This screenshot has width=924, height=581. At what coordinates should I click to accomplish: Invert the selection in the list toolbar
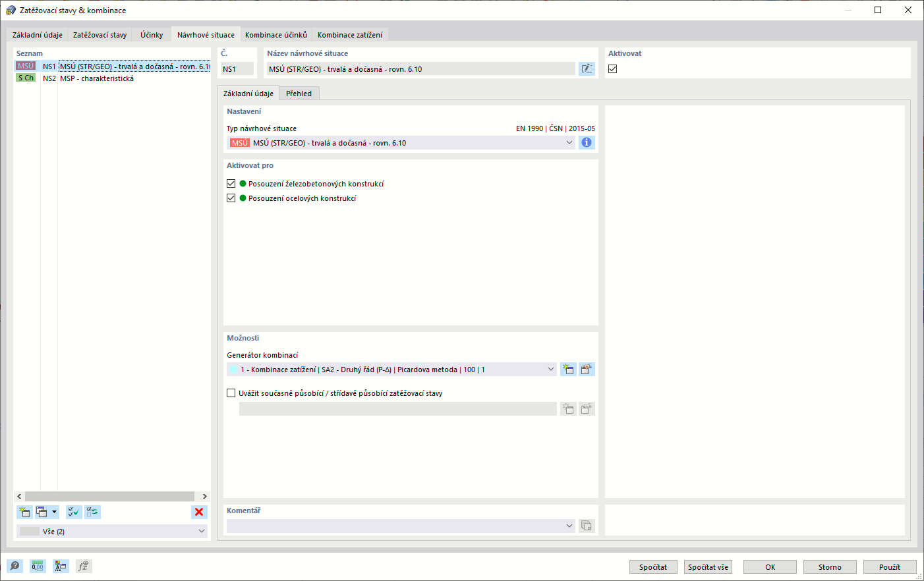tap(92, 512)
